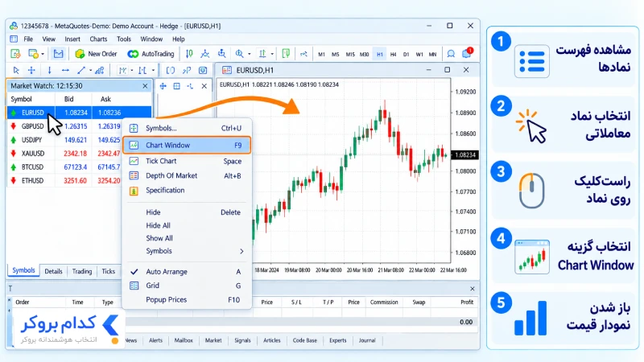Viewport: 644px width, 362px height.
Task: Select Tick Chart in context menu
Action: pyautogui.click(x=187, y=162)
